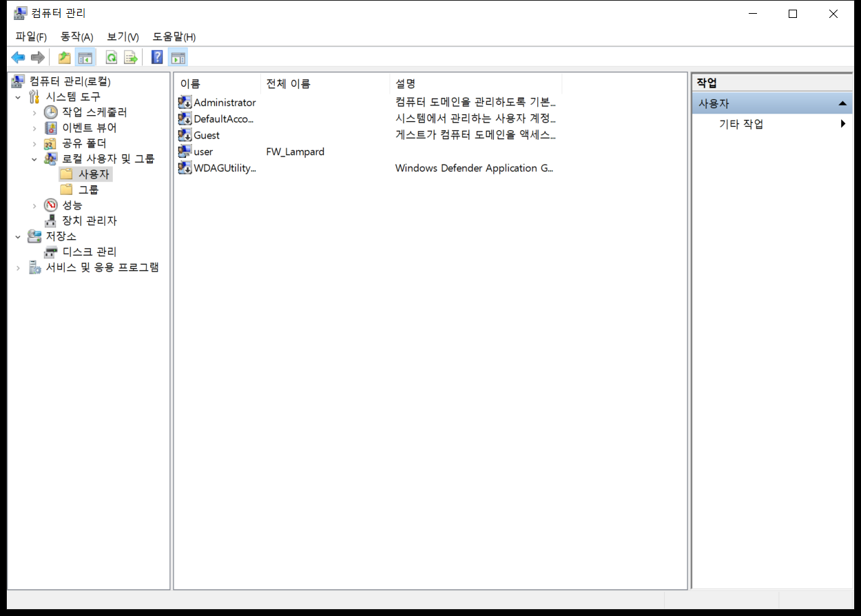Screen dimensions: 861x616
Task: Open Help with the question mark icon
Action: tap(157, 58)
